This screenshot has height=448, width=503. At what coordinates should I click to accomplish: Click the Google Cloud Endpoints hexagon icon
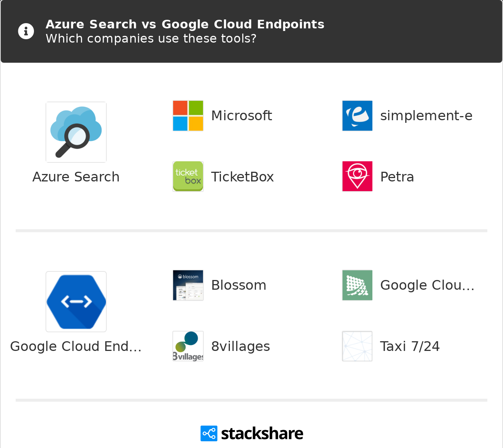(x=76, y=302)
